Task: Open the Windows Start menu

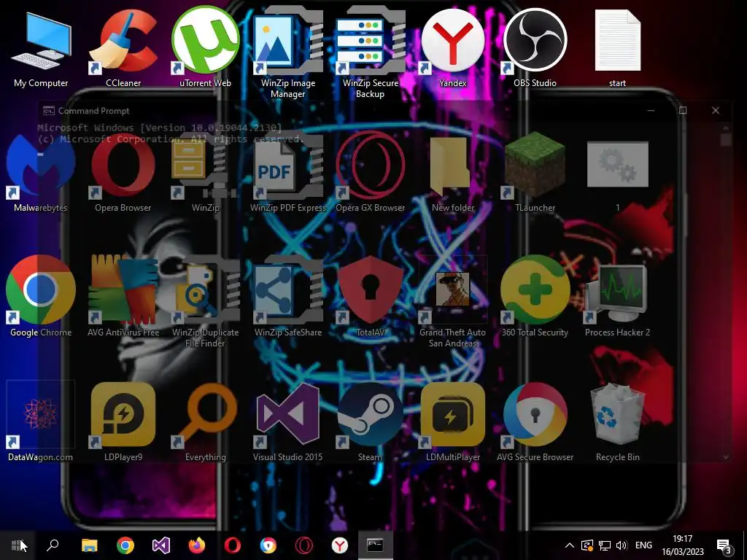Action: pos(18,545)
